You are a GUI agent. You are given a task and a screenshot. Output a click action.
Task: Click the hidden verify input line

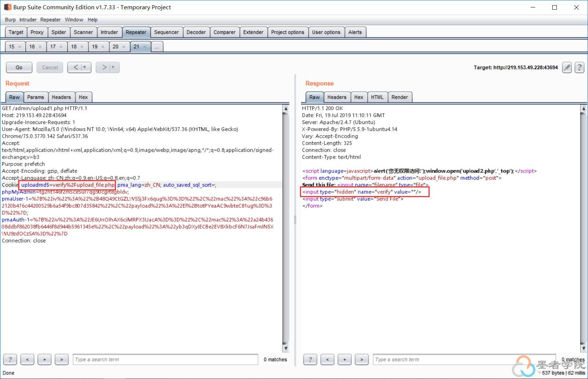tap(362, 192)
